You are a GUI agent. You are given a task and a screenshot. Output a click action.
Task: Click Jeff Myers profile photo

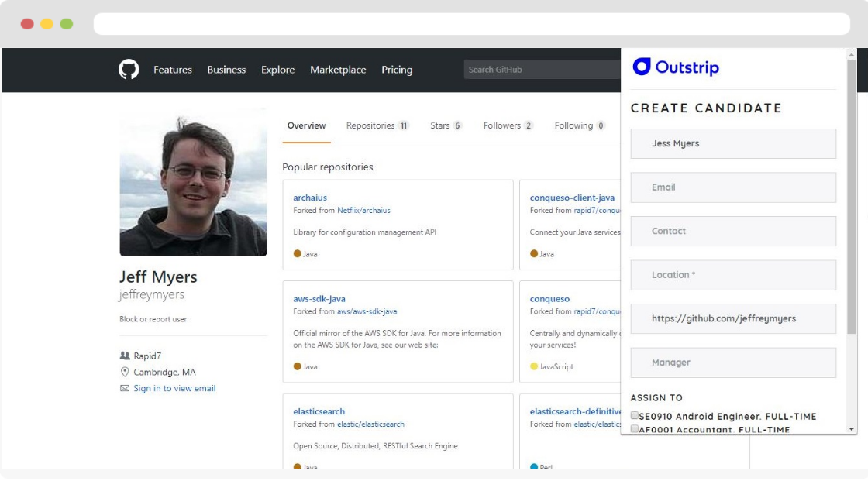(193, 182)
